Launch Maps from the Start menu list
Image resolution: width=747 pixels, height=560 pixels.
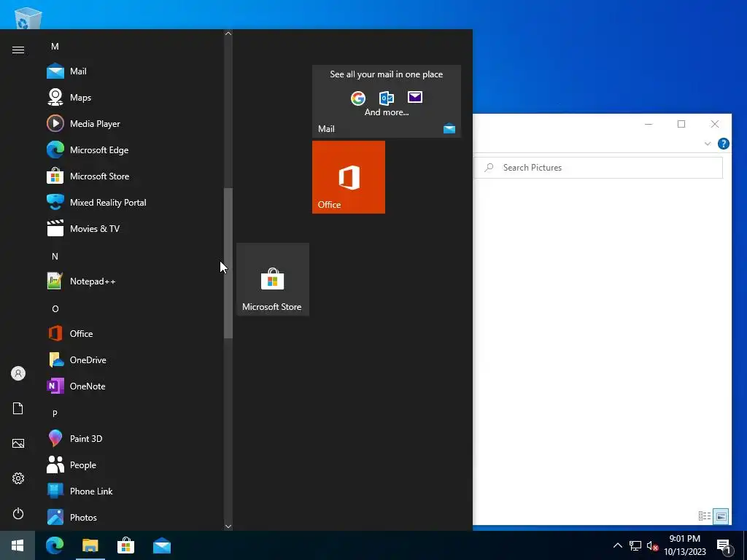tap(133, 98)
